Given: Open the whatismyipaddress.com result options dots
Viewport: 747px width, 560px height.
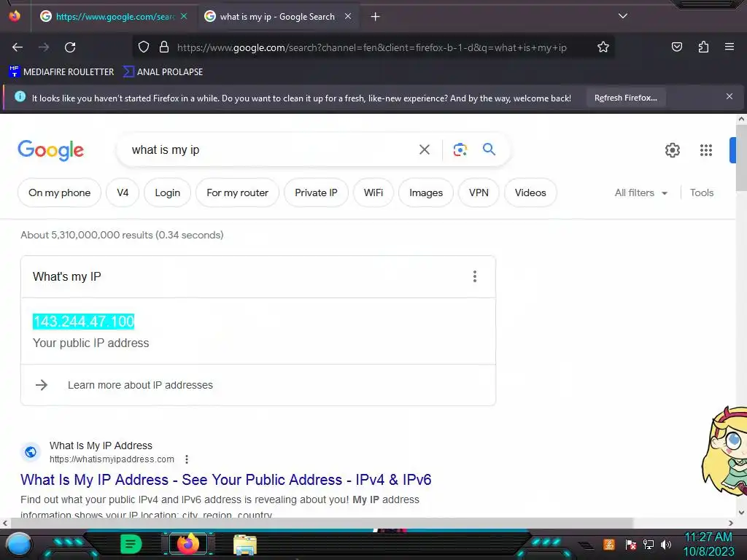Looking at the screenshot, I should coord(187,459).
